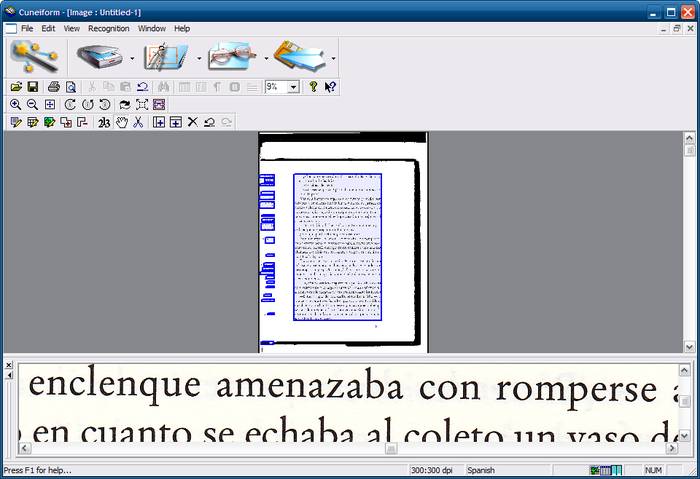The height and width of the screenshot is (479, 700).
Task: Click the printer icon
Action: (x=54, y=87)
